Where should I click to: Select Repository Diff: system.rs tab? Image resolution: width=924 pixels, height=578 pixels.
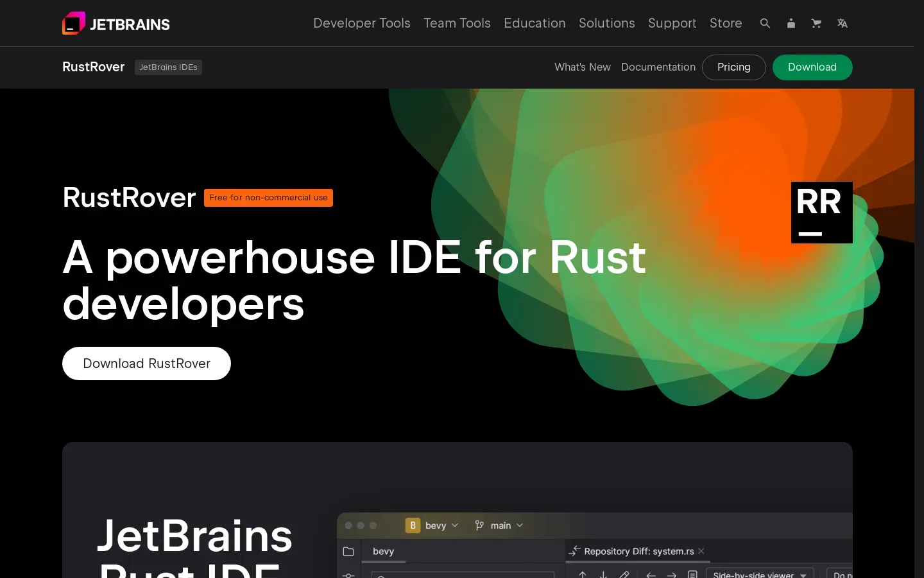[639, 551]
